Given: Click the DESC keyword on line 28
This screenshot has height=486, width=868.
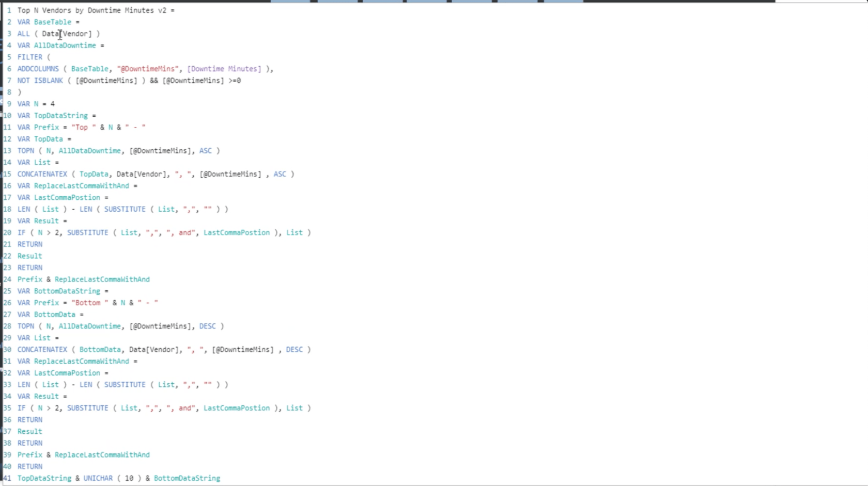Looking at the screenshot, I should (208, 326).
